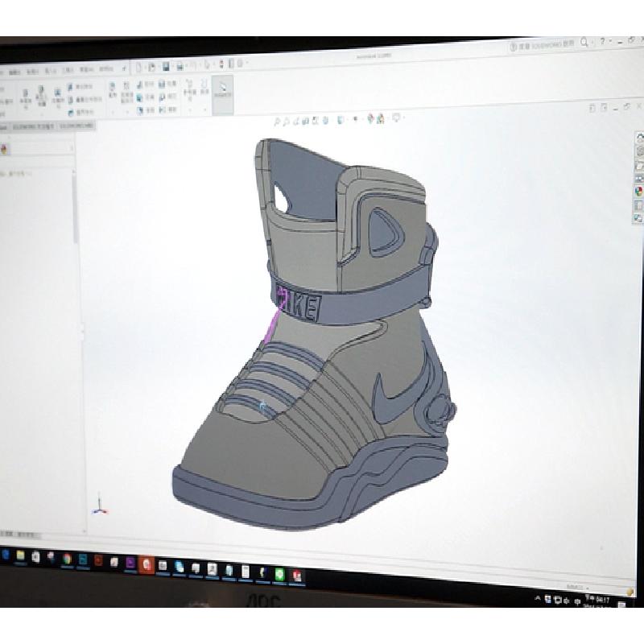
Task: Open the View Settings monitor icon
Action: (x=395, y=118)
